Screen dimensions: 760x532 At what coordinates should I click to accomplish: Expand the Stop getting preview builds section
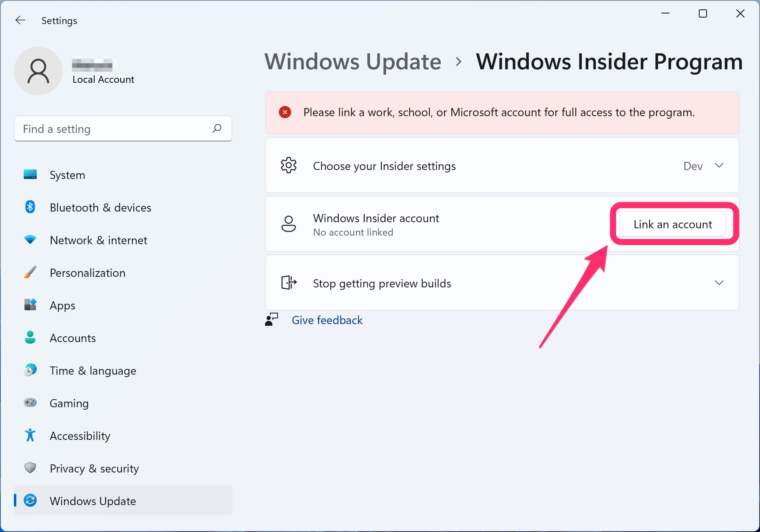click(719, 283)
